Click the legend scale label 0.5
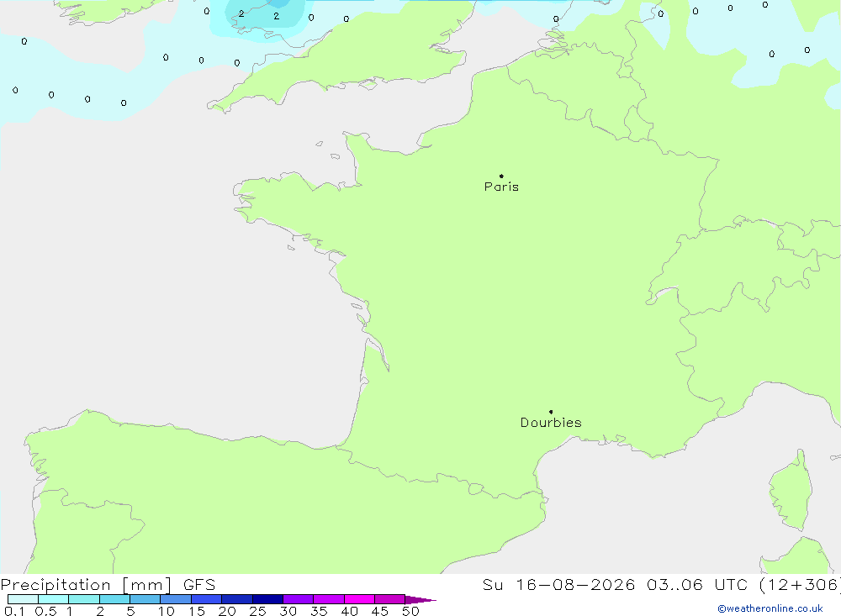Screen dimensions: 841x616 click(x=45, y=611)
